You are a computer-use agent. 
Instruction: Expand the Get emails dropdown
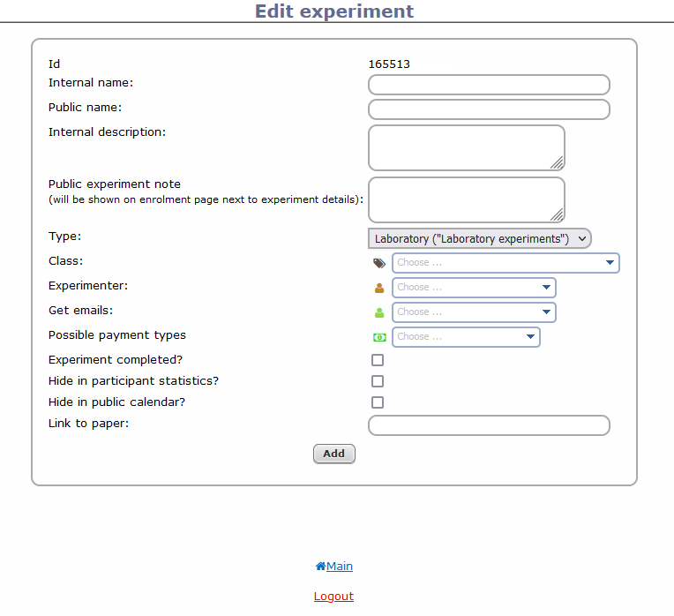coord(474,312)
